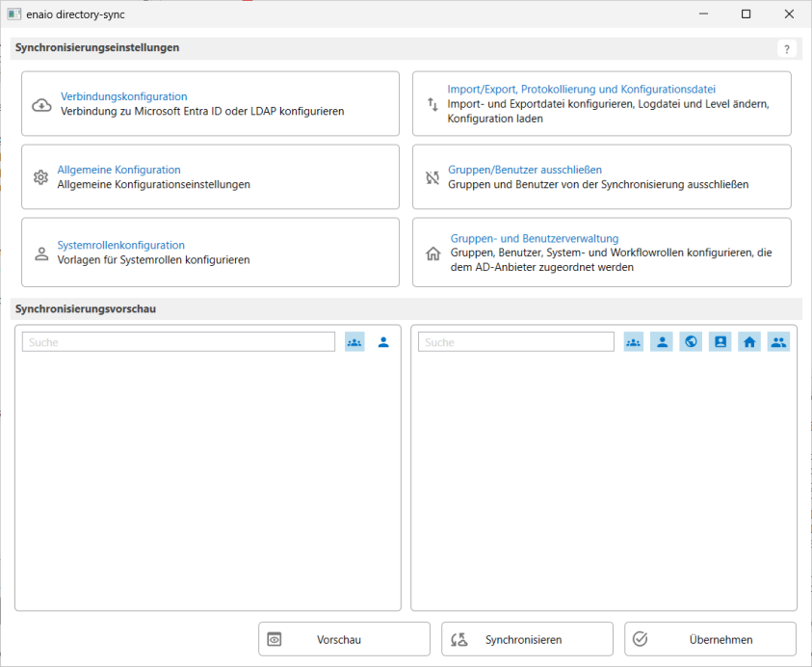The width and height of the screenshot is (812, 667).
Task: Toggle user filter in left preview panel
Action: pos(383,342)
